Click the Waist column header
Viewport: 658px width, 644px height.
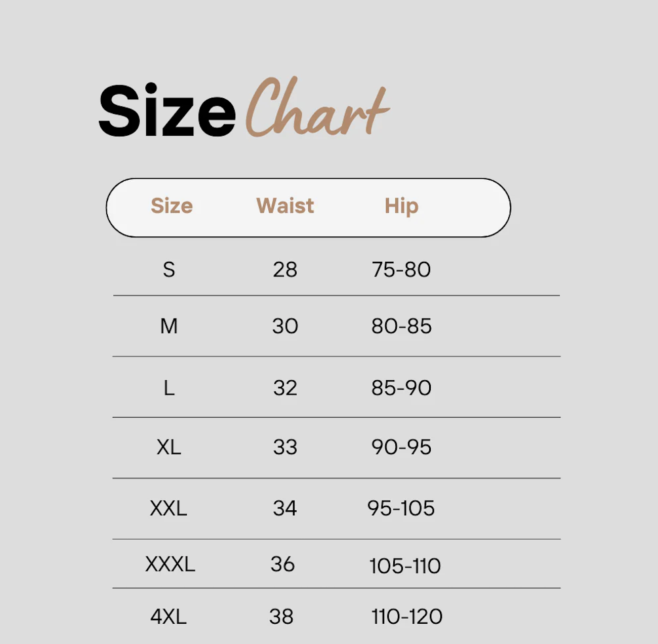(285, 206)
